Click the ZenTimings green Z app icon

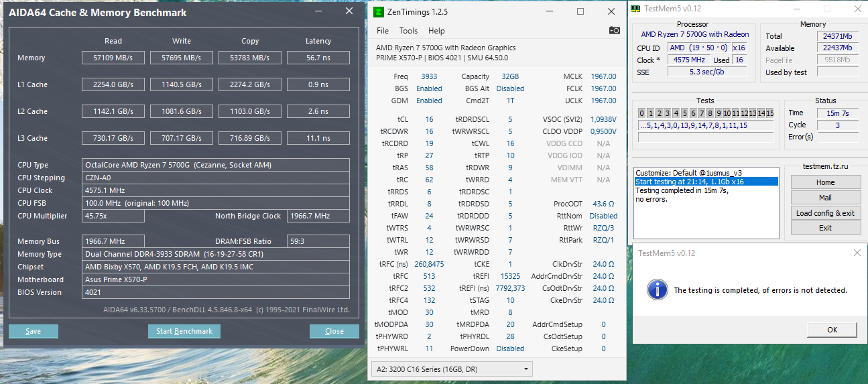(x=379, y=11)
